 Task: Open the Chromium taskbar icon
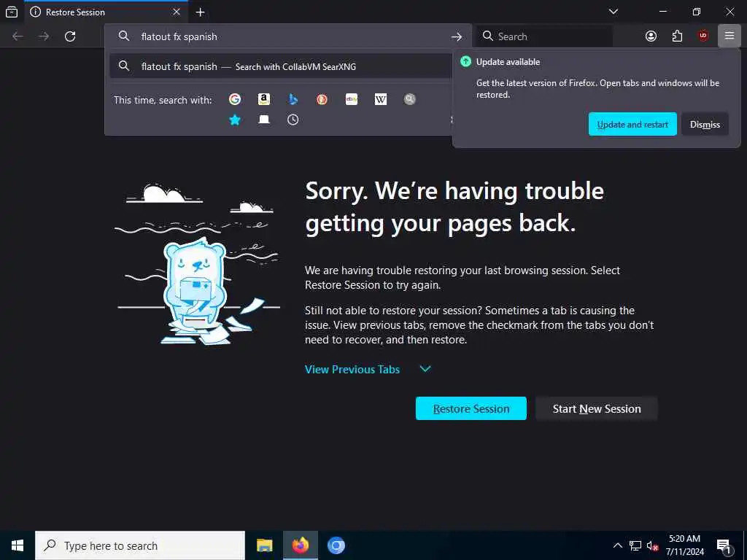pyautogui.click(x=336, y=545)
